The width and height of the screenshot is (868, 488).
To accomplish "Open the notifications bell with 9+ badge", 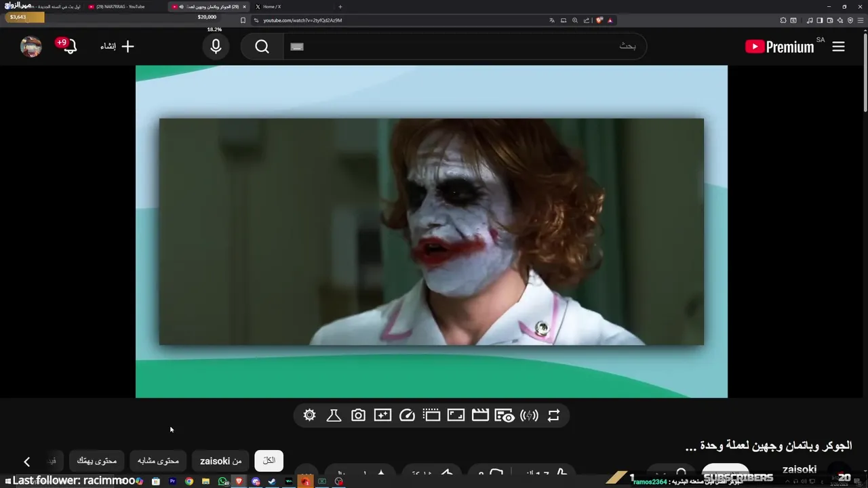I will [x=67, y=46].
